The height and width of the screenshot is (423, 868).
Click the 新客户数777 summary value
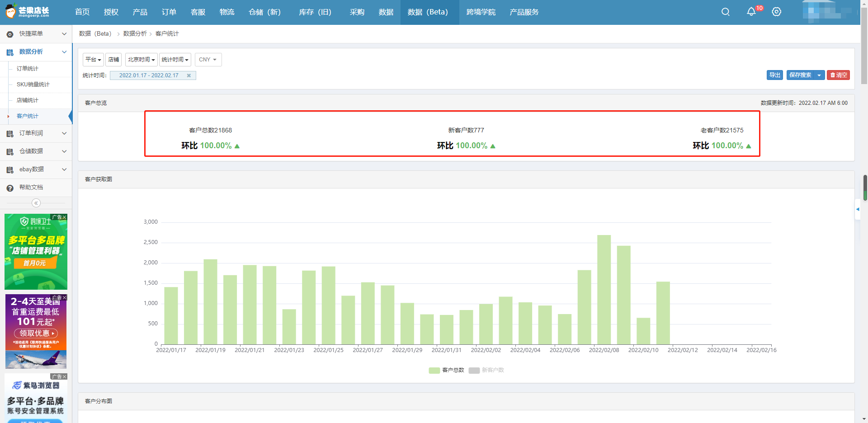click(466, 130)
